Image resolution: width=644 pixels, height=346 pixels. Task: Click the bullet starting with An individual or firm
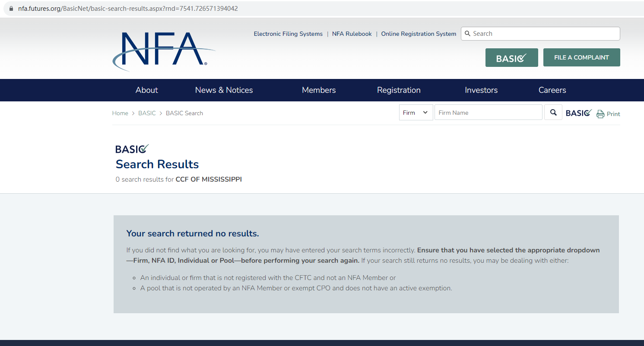tap(268, 278)
